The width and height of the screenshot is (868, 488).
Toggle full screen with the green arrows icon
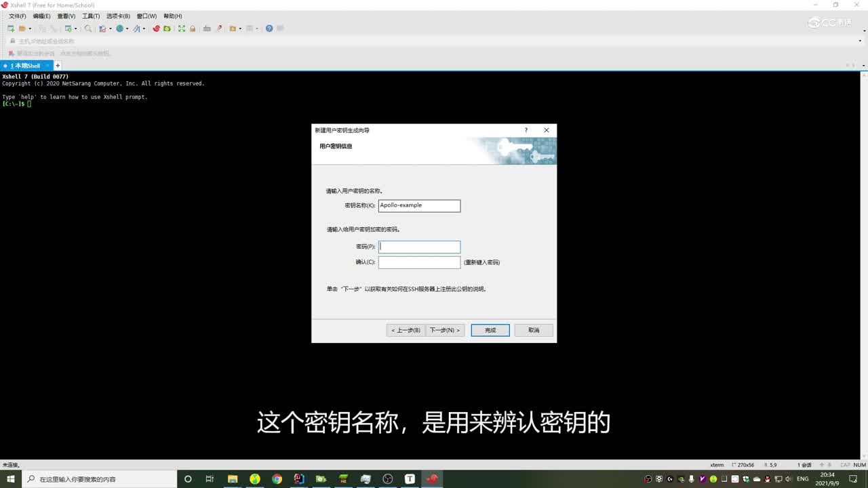[182, 28]
